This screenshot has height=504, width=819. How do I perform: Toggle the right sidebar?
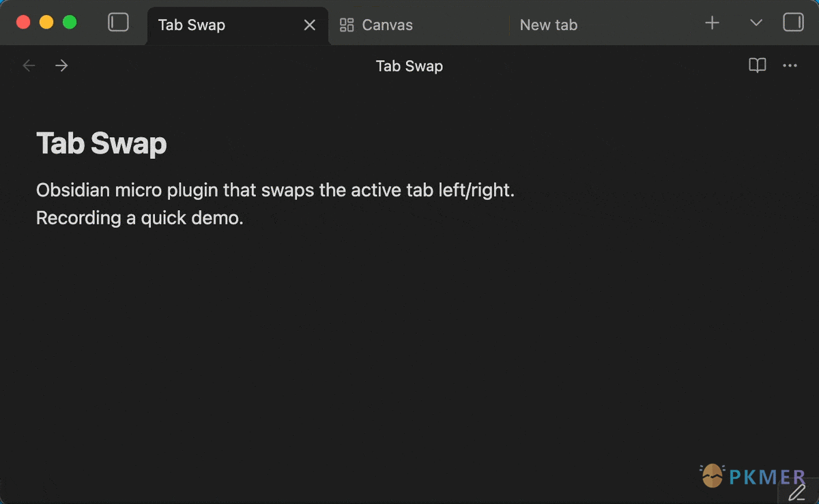(x=793, y=23)
